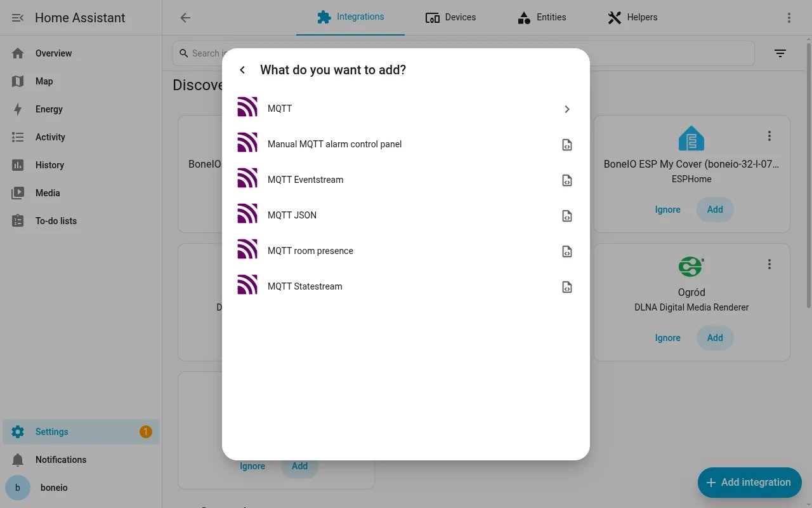812x508 pixels.
Task: Open documentation icon for MQTT room presence
Action: click(x=567, y=251)
